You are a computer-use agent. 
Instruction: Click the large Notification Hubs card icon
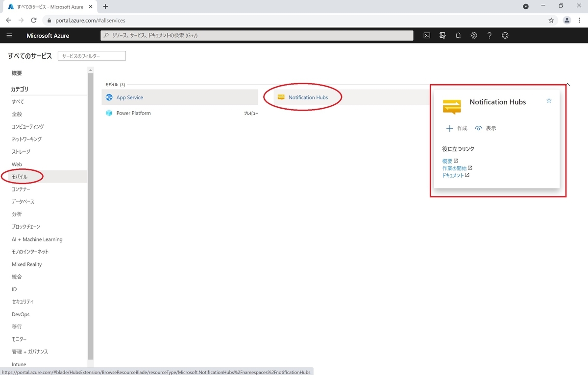tap(452, 106)
